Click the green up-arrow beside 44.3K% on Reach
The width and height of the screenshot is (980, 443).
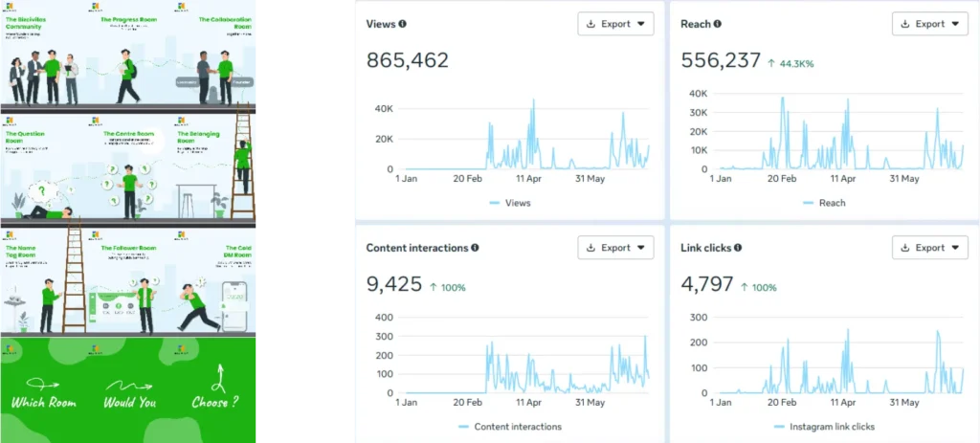[x=771, y=62]
